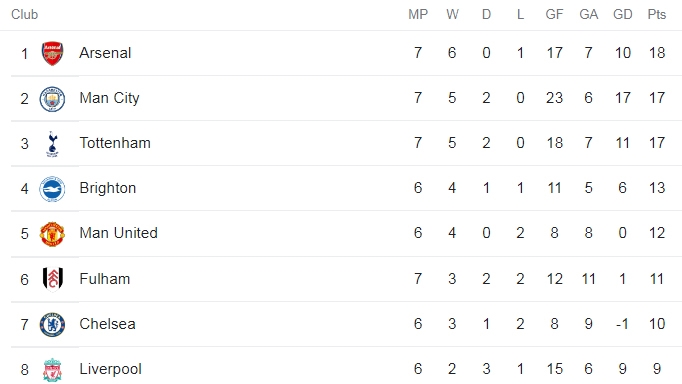Click the Chelsea lion crest
This screenshot has height=384, width=682.
tap(52, 324)
